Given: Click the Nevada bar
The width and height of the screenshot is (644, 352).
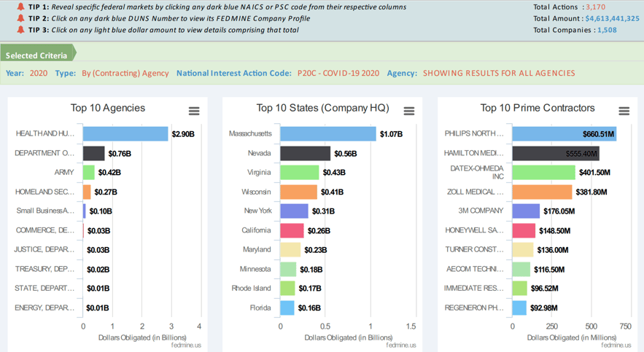Looking at the screenshot, I should click(x=305, y=154).
